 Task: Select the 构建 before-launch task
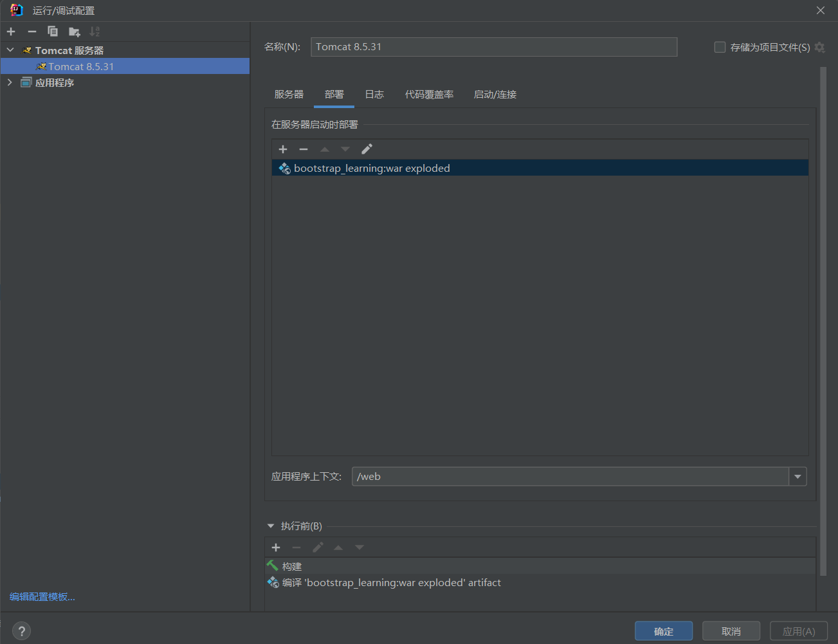click(x=540, y=566)
